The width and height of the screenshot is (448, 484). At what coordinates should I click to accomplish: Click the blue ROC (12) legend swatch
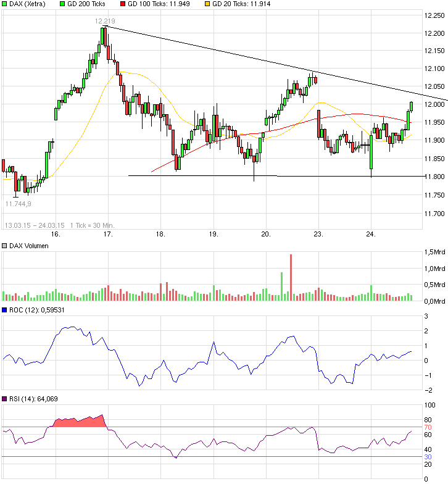pos(4,310)
